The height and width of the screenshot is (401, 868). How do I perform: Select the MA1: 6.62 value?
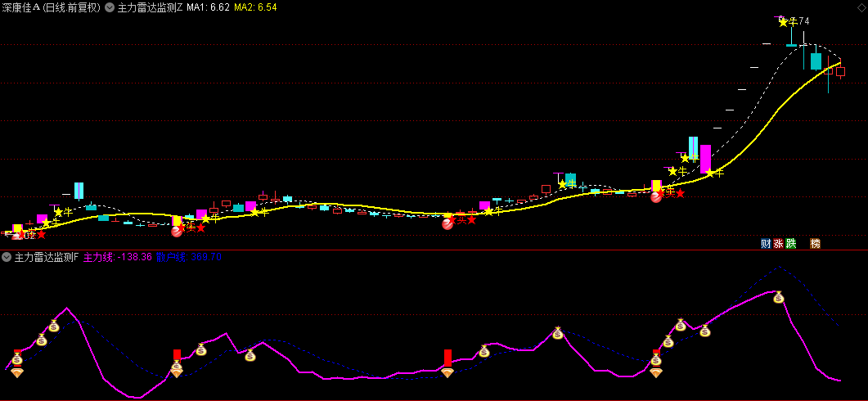coord(208,7)
